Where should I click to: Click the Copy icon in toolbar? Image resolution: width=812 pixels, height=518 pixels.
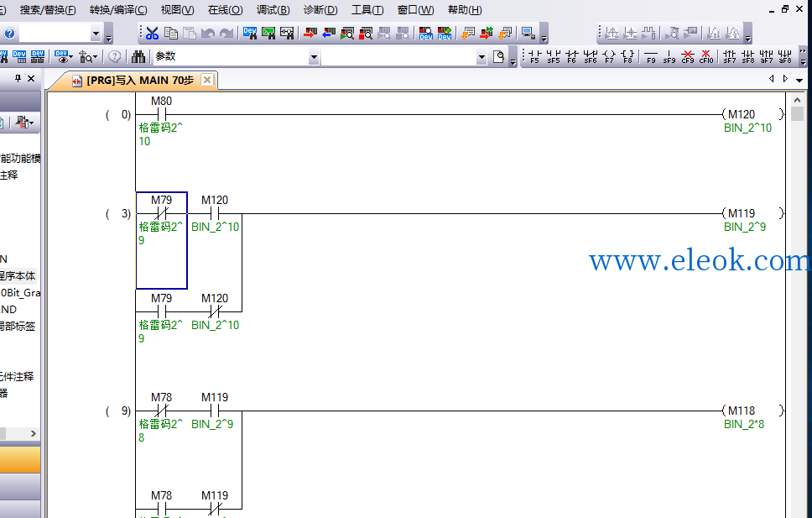170,34
